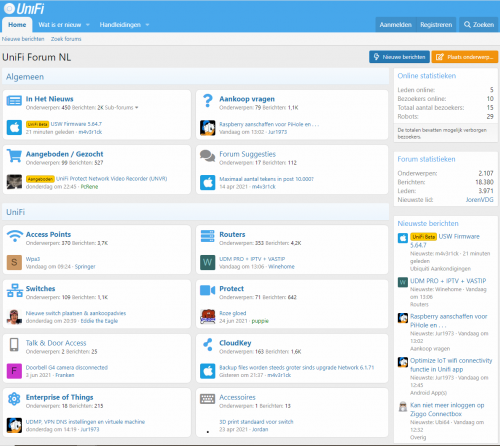Select the Home tab
The height and width of the screenshot is (446, 500).
(x=17, y=25)
